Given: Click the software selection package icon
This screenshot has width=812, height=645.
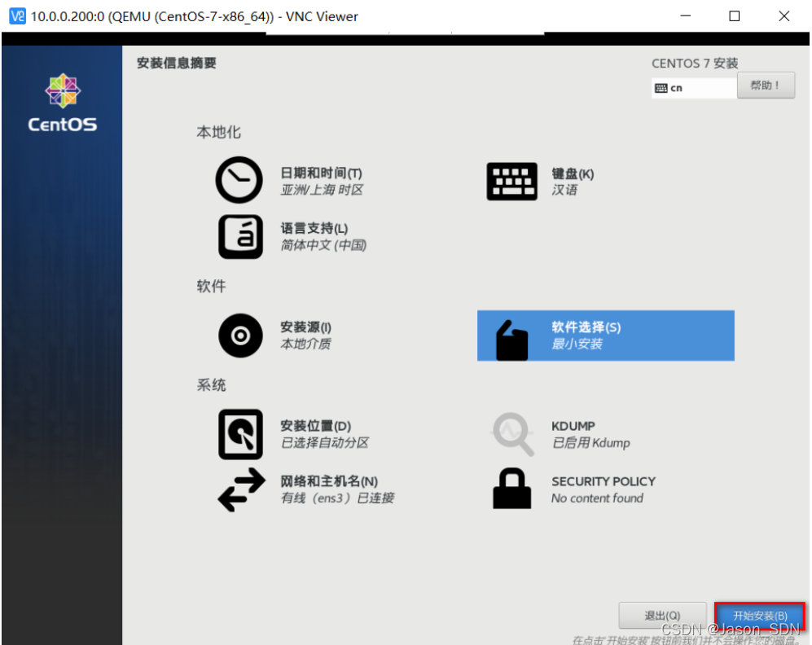Looking at the screenshot, I should click(x=511, y=340).
